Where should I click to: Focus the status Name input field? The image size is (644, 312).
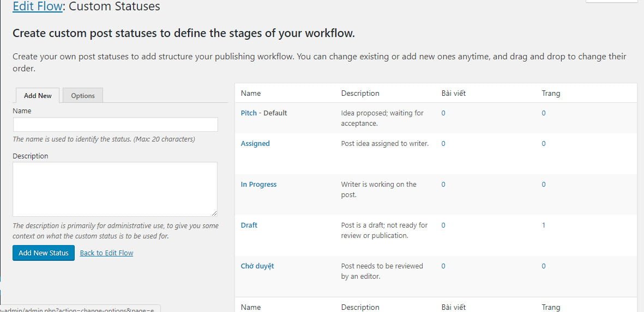click(115, 125)
